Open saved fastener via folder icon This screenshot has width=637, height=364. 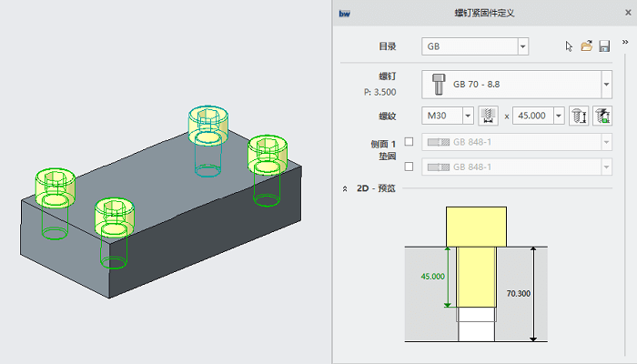coord(586,45)
